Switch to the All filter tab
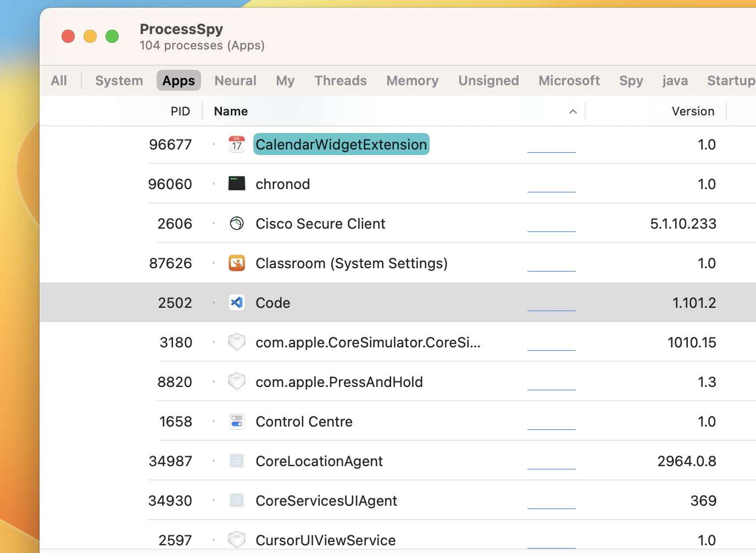The image size is (756, 553). click(x=59, y=80)
